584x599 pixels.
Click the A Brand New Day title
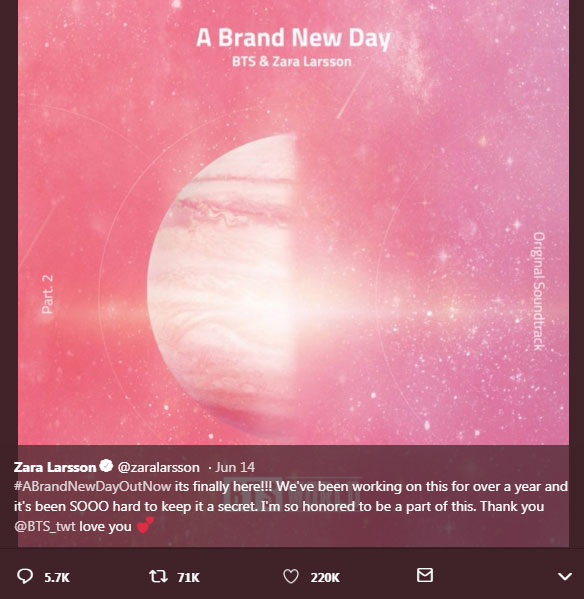[293, 38]
